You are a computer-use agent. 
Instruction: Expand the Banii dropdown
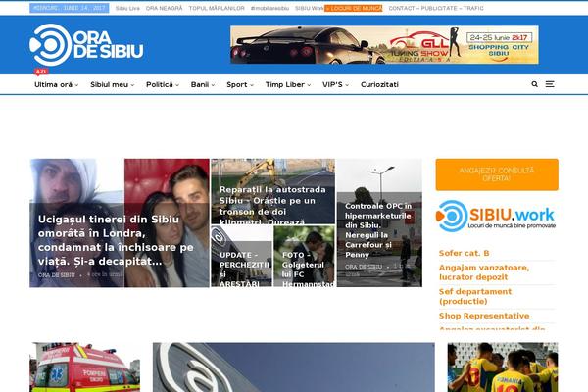point(203,85)
